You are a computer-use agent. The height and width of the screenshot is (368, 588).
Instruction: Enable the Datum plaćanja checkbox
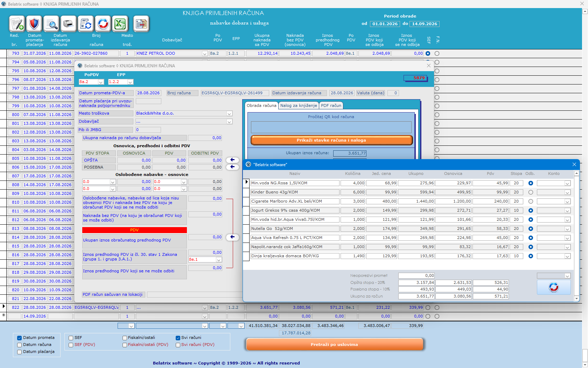click(20, 352)
